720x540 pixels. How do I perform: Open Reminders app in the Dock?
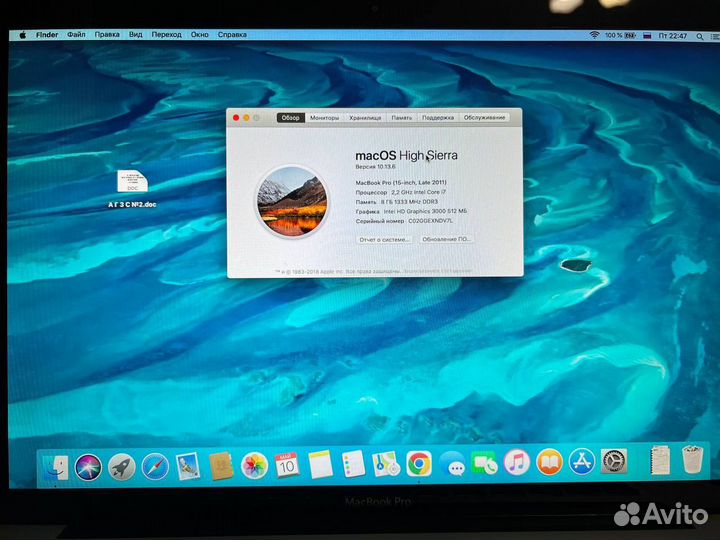[354, 464]
